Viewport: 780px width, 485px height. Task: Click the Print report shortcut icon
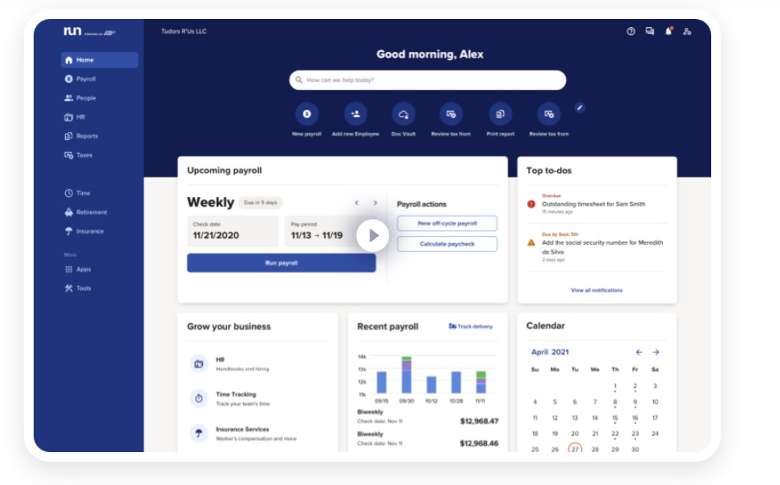click(500, 114)
